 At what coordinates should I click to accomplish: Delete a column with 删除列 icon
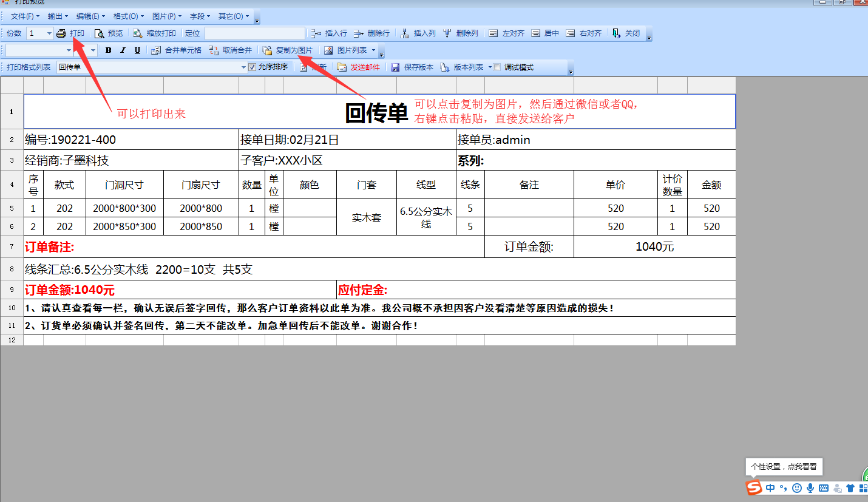(447, 33)
